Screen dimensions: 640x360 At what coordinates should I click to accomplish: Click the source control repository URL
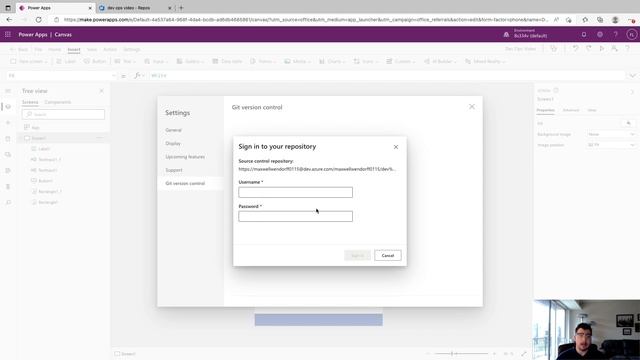[317, 169]
